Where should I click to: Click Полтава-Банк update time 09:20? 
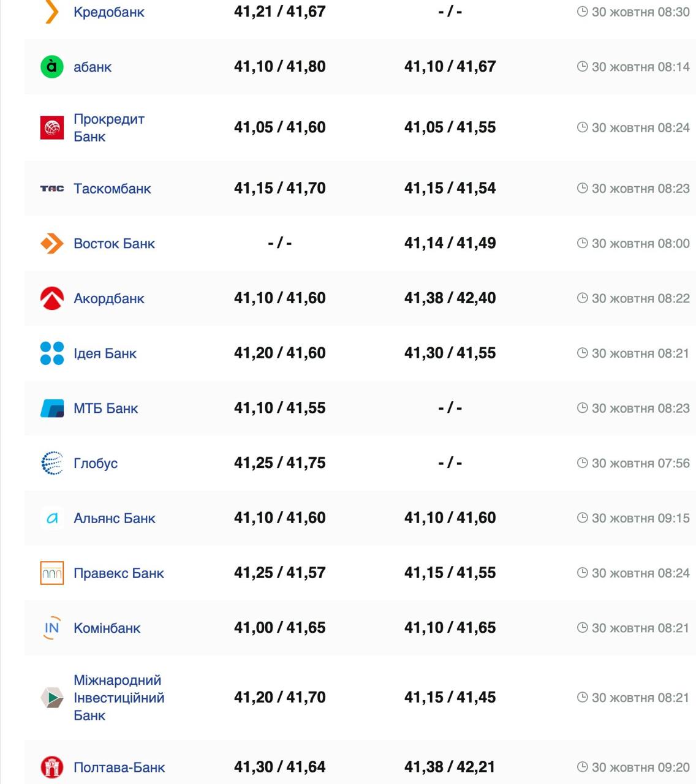click(x=640, y=767)
